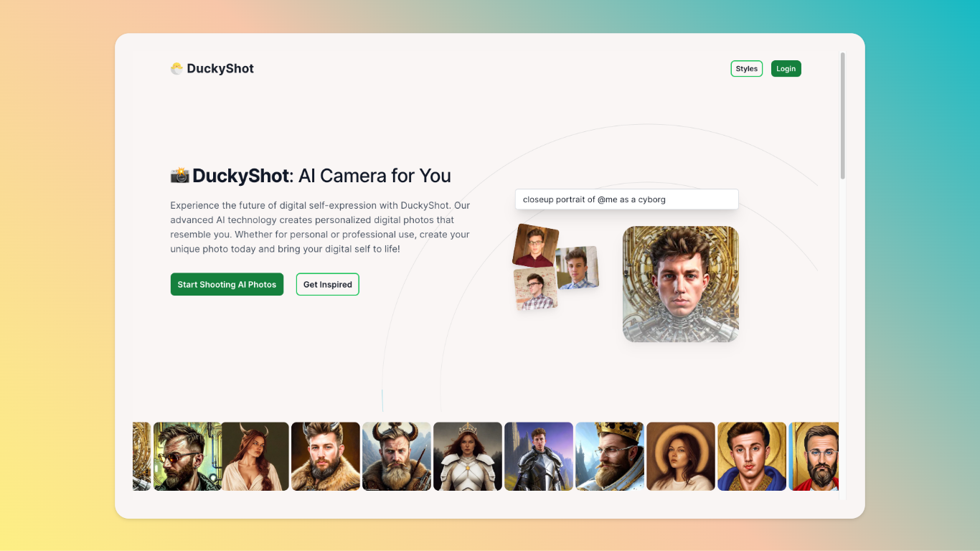
Task: Click the prompt field reading closeup portrait
Action: pos(626,199)
